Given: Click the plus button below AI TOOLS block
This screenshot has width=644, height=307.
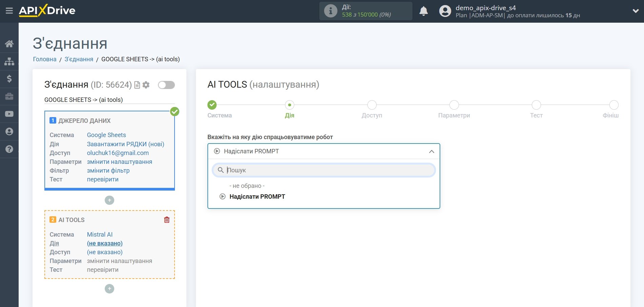Looking at the screenshot, I should 109,288.
